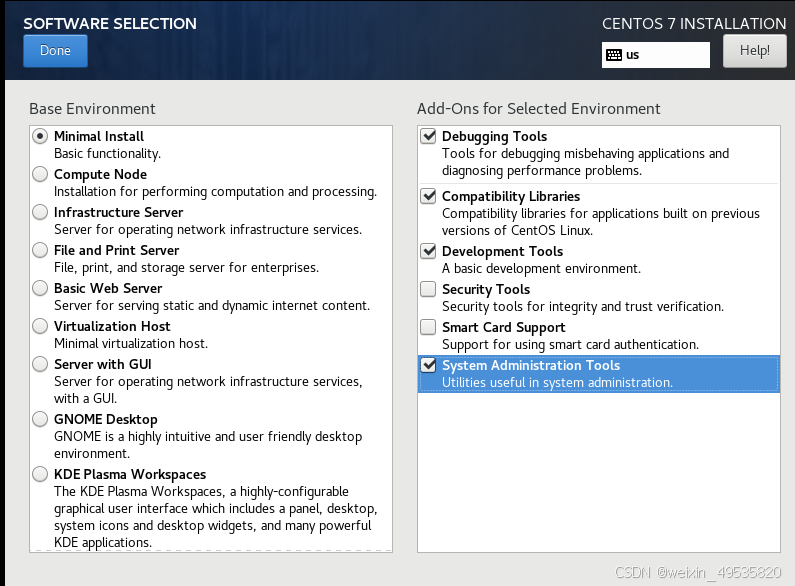Click the 'Security Tools' label
The width and height of the screenshot is (795, 586).
[x=486, y=289]
